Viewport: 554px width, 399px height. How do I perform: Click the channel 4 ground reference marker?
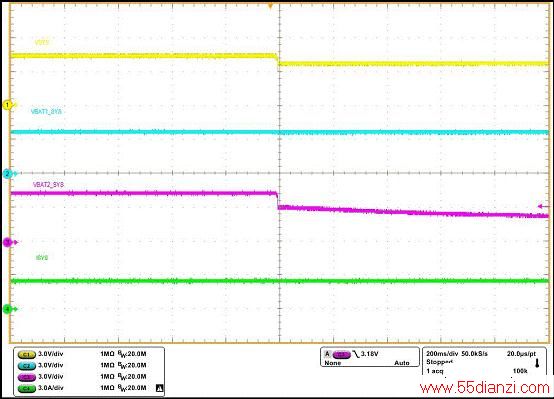click(x=8, y=309)
